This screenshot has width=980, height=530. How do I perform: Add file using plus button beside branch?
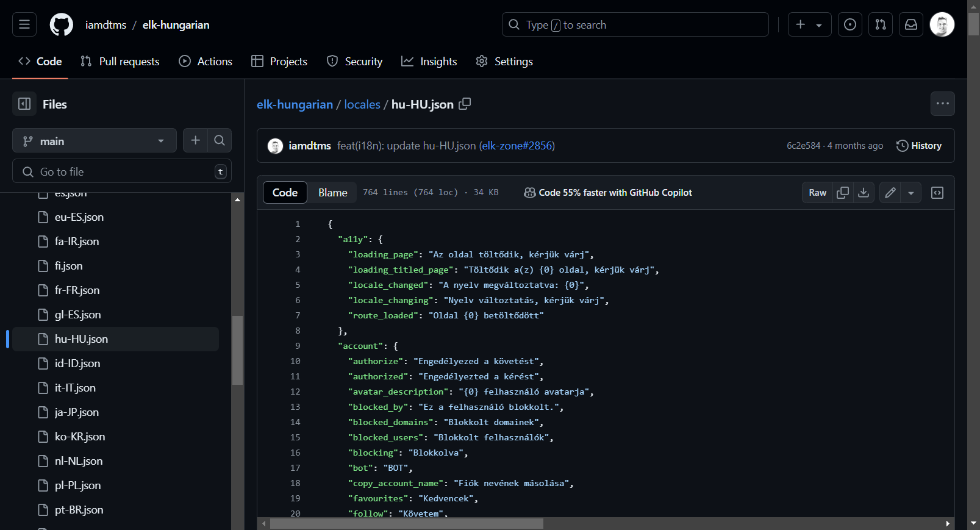195,140
